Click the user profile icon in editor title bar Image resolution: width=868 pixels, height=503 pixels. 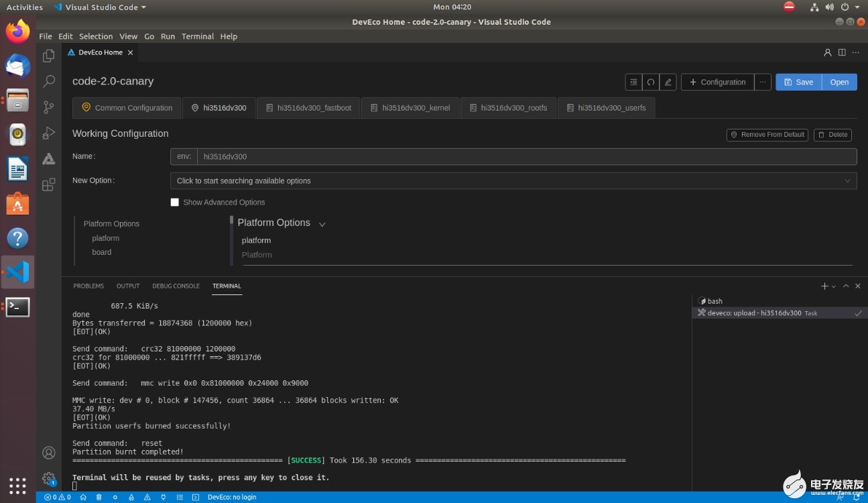click(828, 52)
